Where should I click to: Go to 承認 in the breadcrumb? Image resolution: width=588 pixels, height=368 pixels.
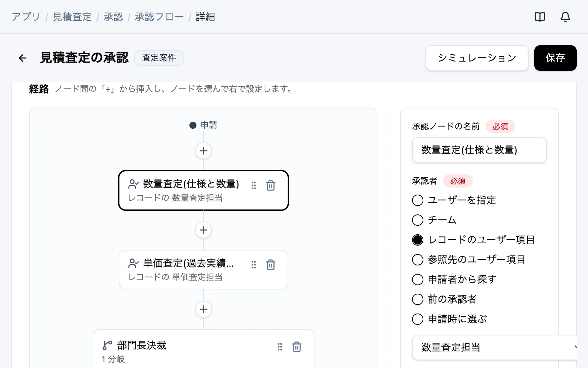click(x=113, y=17)
